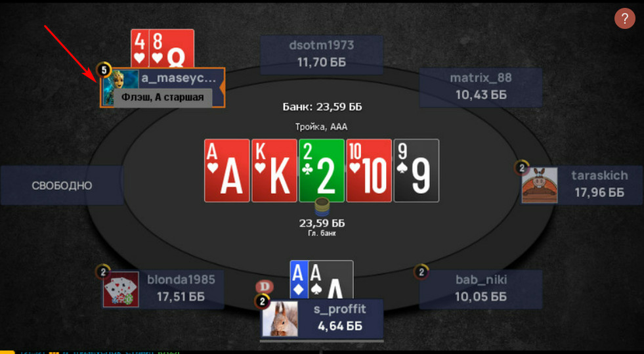The height and width of the screenshot is (354, 644).
Task: Click the dealer button D chip
Action: point(263,286)
